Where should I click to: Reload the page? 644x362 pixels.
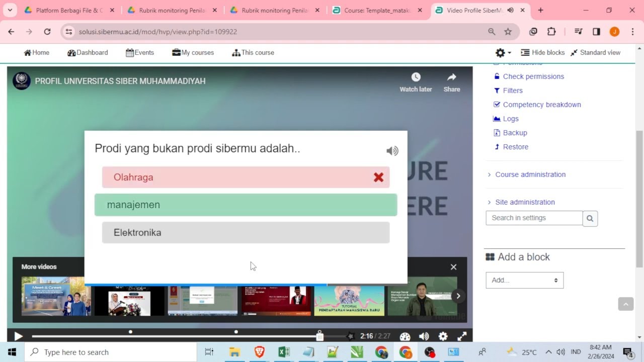tap(47, 32)
